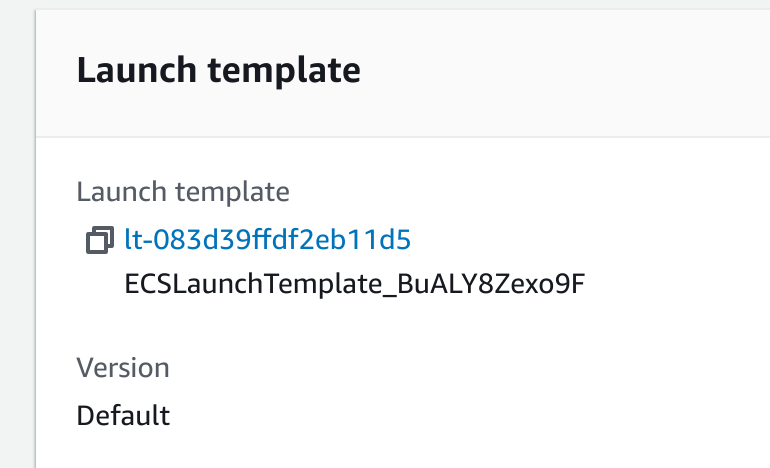
Task: Click the gray page margin left of the panel
Action: [17, 250]
